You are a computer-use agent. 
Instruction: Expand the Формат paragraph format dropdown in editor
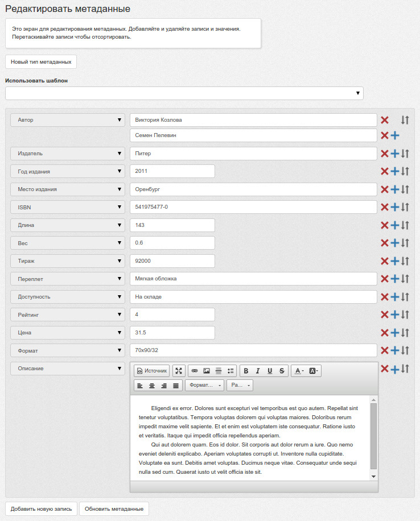[204, 386]
